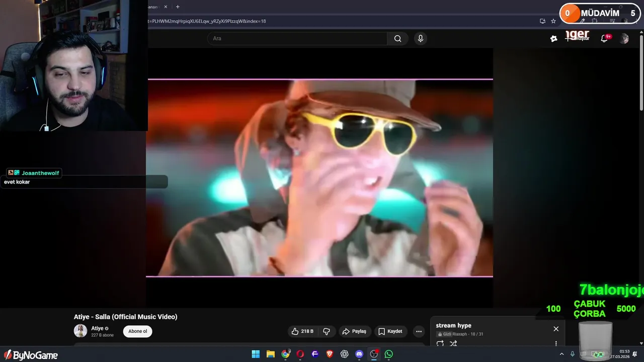Viewport: 644px width, 362px height.
Task: Close the current browser tab
Action: click(x=166, y=7)
